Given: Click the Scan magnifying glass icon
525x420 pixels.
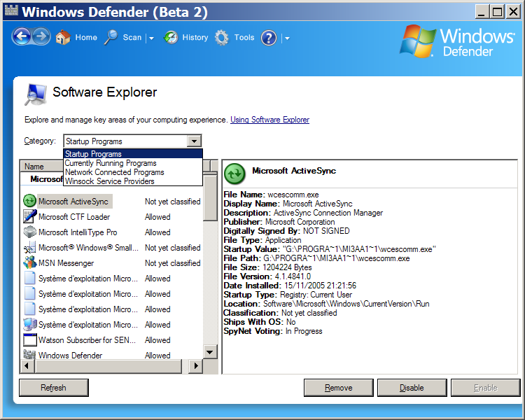Looking at the screenshot, I should click(x=111, y=37).
